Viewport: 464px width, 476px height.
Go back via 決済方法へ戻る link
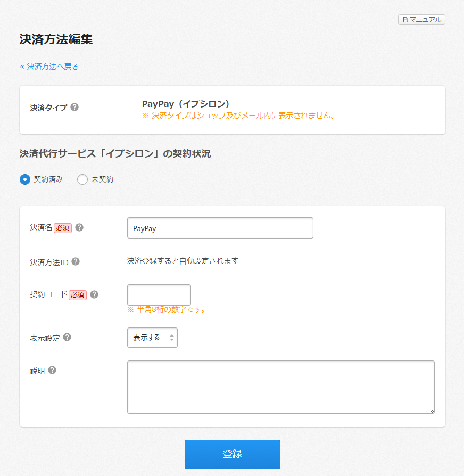[49, 67]
